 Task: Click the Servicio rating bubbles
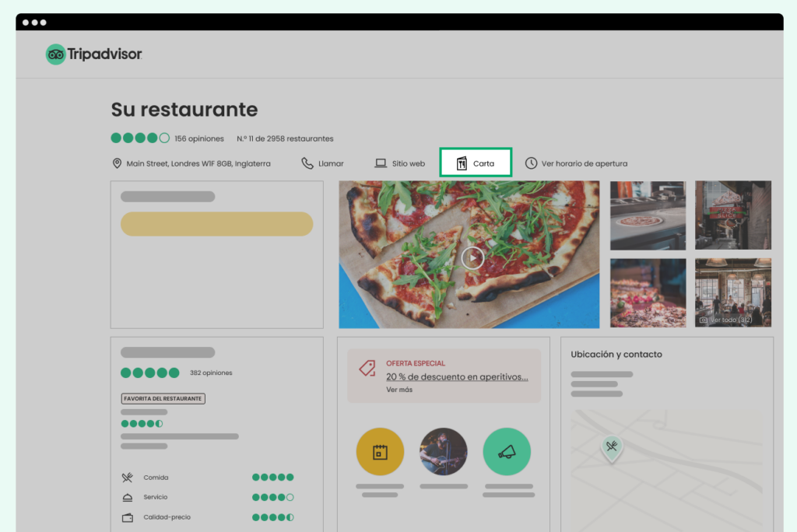coord(273,498)
